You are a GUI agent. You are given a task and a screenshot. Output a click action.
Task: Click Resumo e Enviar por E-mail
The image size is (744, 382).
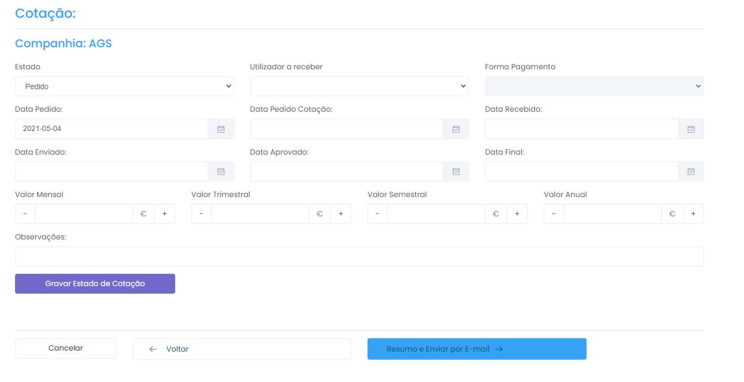coord(477,349)
